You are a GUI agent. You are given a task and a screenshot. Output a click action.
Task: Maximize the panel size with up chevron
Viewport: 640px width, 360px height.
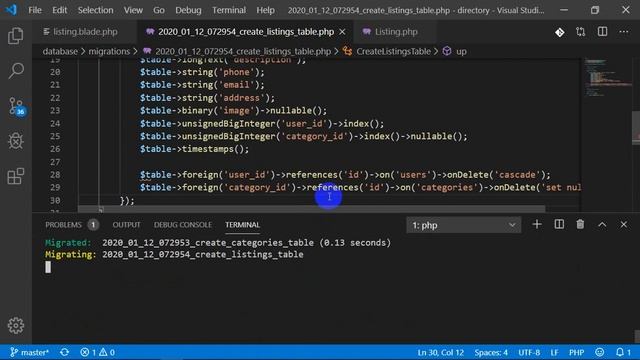pos(602,224)
